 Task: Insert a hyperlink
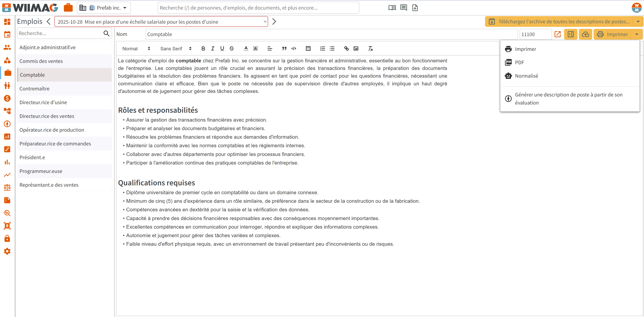click(x=347, y=48)
